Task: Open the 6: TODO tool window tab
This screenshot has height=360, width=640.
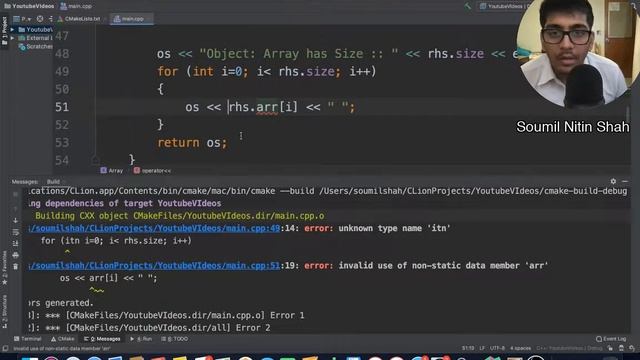Action: tap(175, 339)
